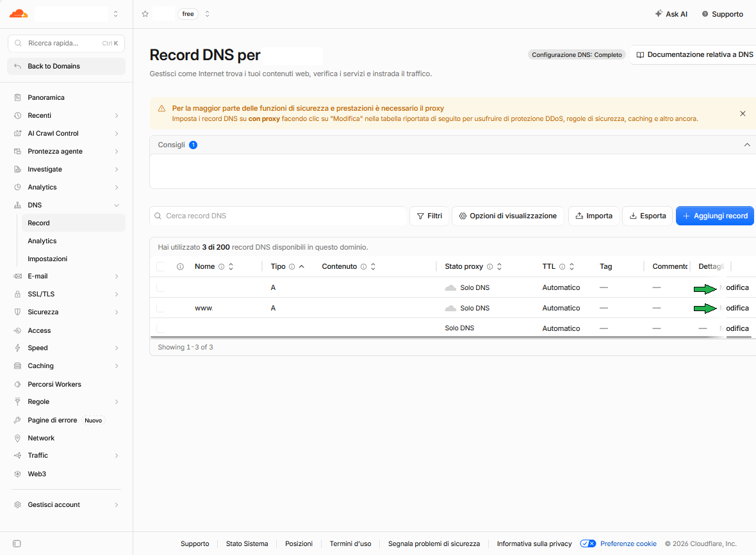This screenshot has width=756, height=555.
Task: Collapse the DNS sidebar section
Action: (116, 205)
